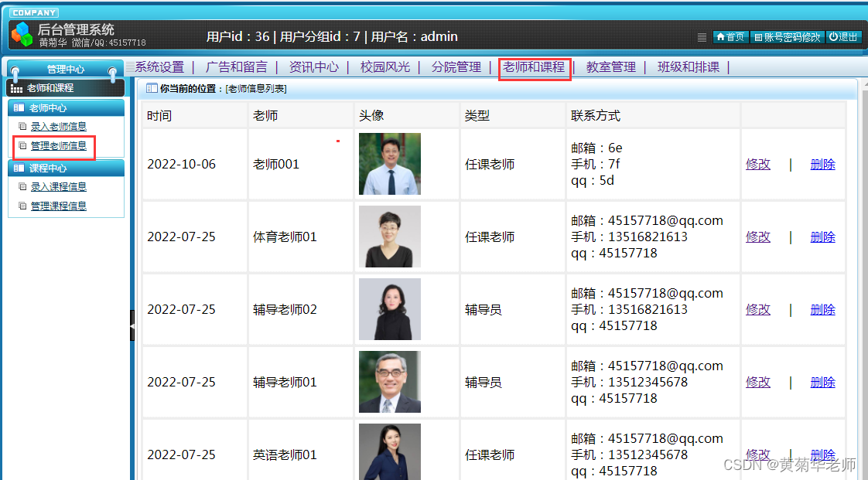Click the 联系方式 column header
The image size is (868, 480).
(x=596, y=116)
